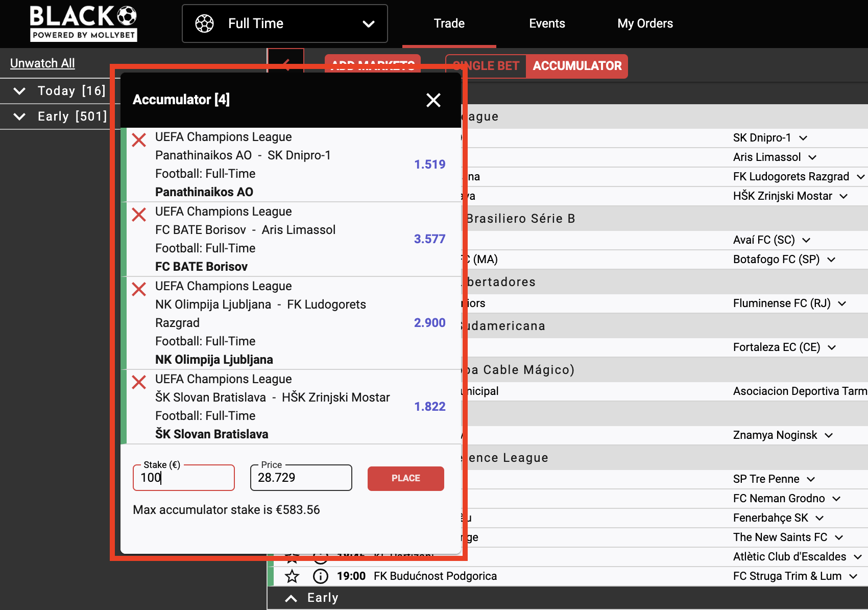Collapse the Early [501] sidebar group
Screen dimensions: 868x610
point(19,116)
